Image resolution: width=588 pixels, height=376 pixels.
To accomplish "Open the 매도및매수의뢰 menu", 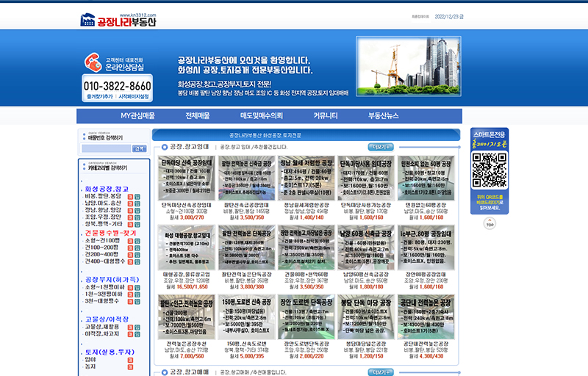I will coord(262,116).
